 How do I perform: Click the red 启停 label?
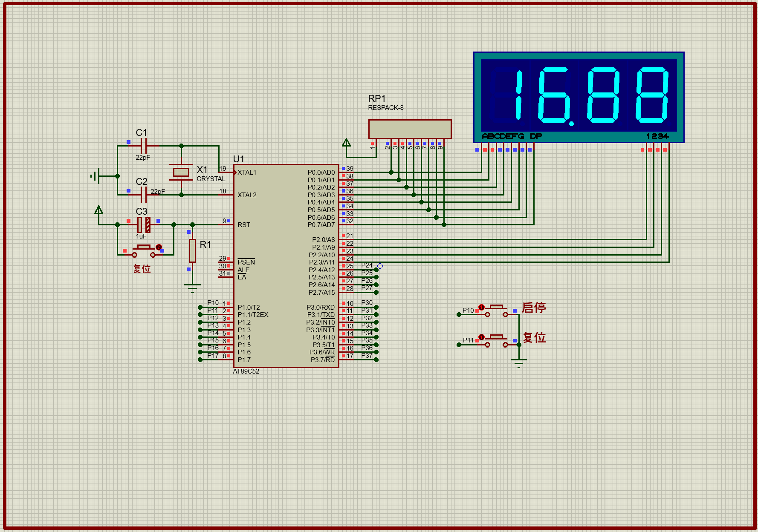(x=534, y=308)
